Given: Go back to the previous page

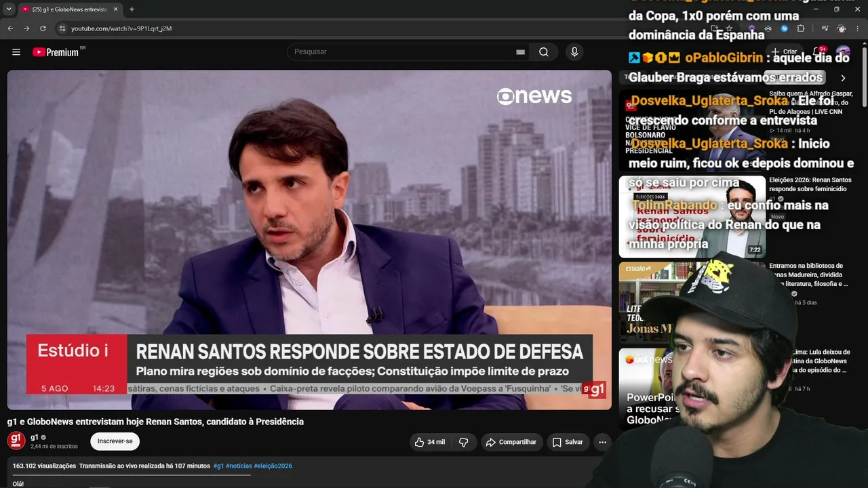Looking at the screenshot, I should 10,28.
